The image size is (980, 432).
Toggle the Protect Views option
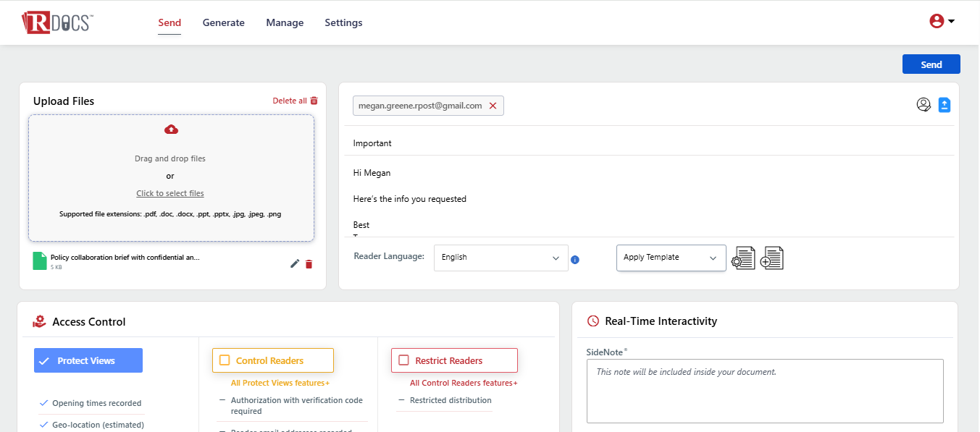88,360
